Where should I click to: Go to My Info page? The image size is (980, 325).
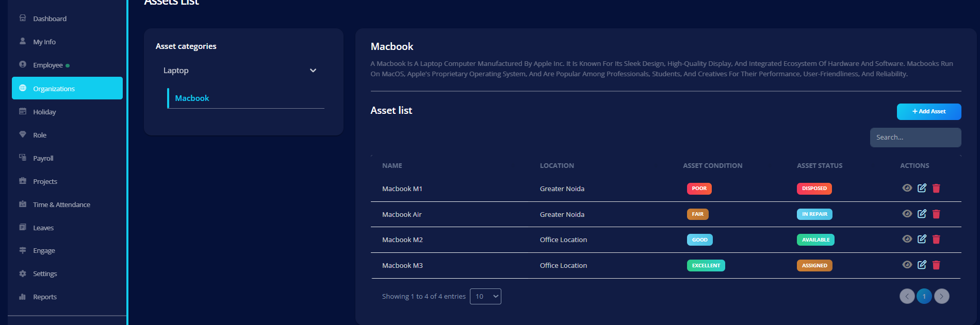pos(44,42)
